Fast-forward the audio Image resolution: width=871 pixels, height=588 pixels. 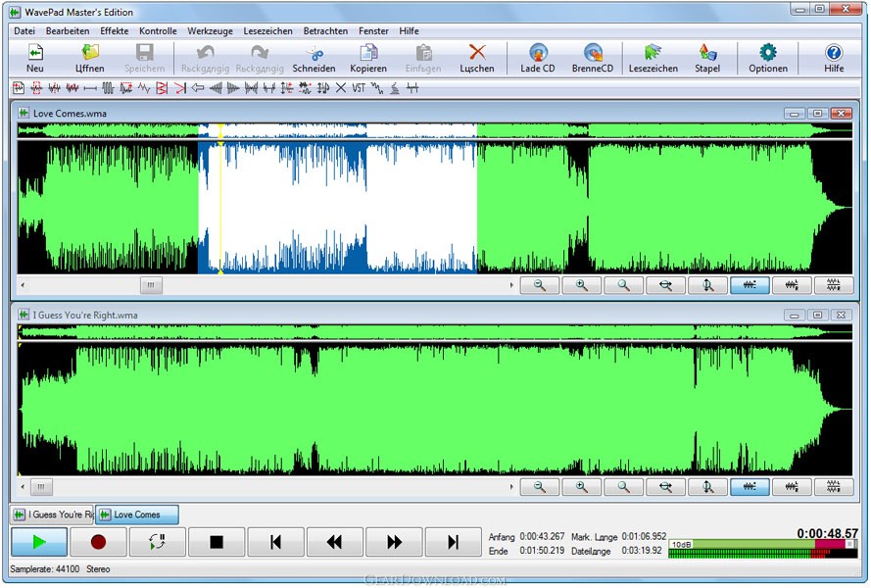pyautogui.click(x=394, y=542)
